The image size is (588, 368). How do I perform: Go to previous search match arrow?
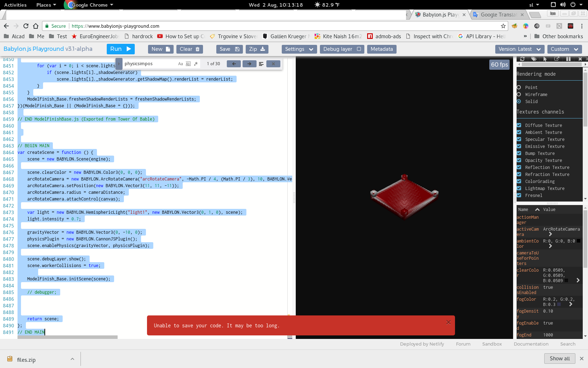click(234, 64)
